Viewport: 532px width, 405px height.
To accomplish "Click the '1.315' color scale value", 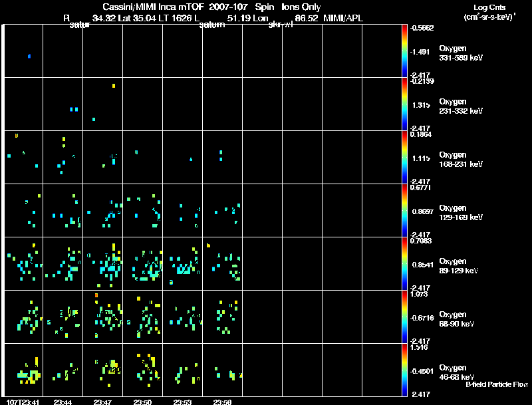I will tap(421, 105).
